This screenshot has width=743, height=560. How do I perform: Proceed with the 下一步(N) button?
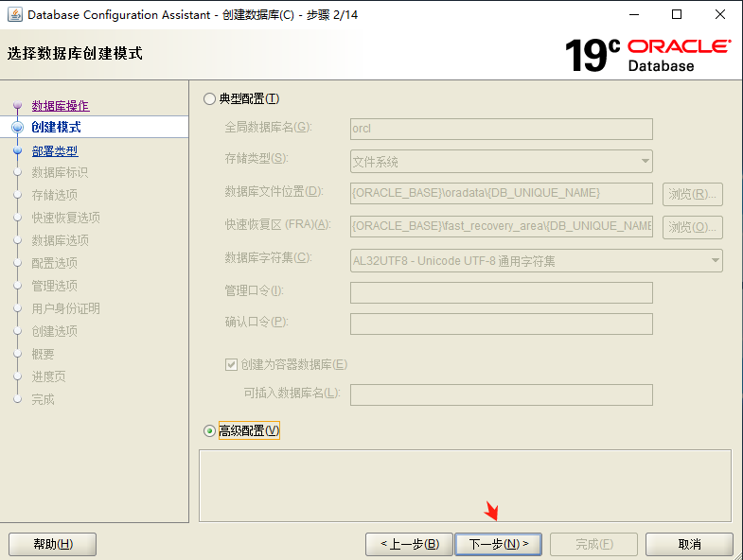click(499, 544)
